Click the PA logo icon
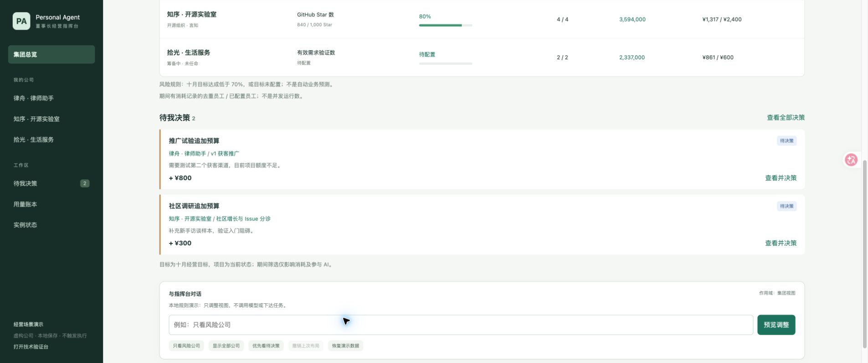The width and height of the screenshot is (868, 363). (21, 21)
